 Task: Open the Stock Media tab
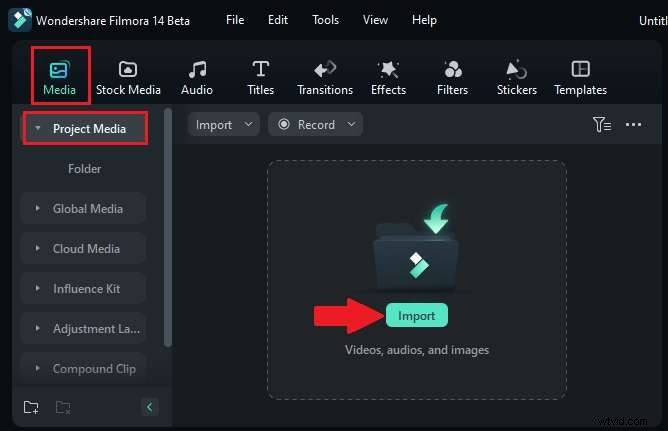click(x=128, y=78)
